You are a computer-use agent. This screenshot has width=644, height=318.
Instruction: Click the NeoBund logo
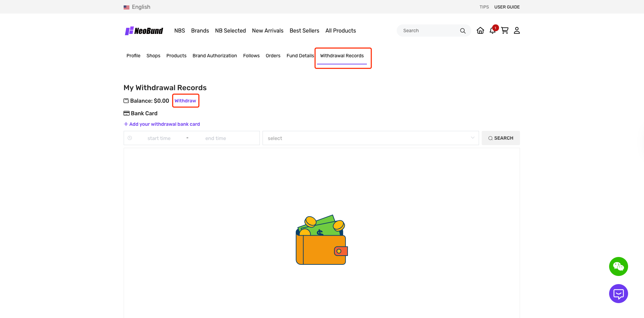pos(144,31)
